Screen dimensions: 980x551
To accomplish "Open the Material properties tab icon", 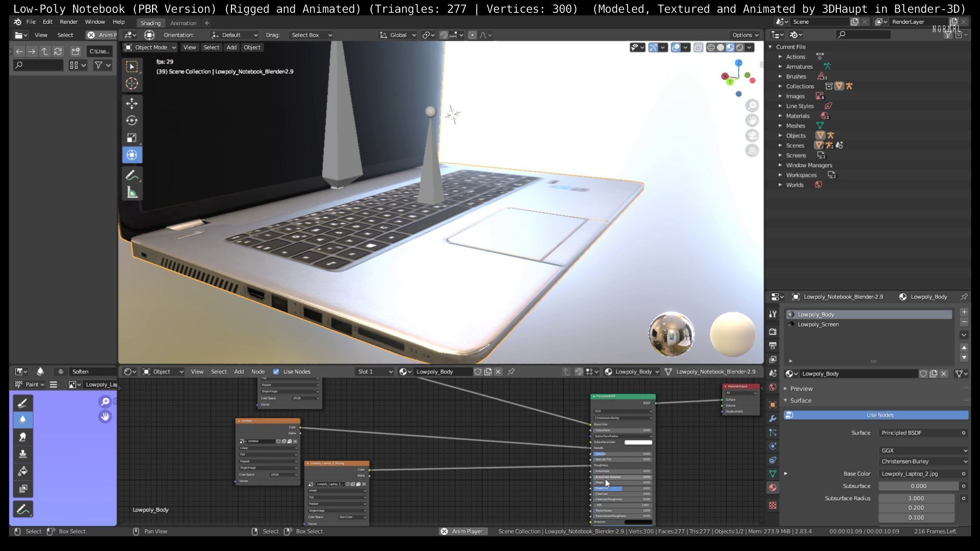I will 773,488.
